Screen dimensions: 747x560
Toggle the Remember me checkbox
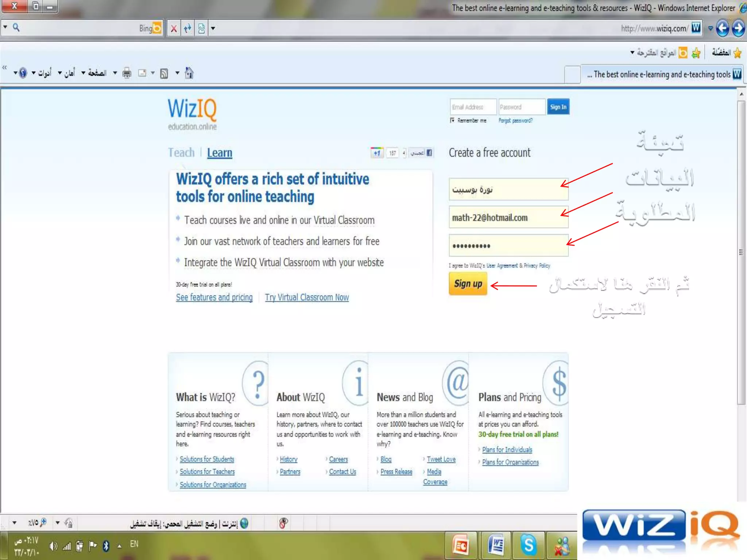point(452,120)
